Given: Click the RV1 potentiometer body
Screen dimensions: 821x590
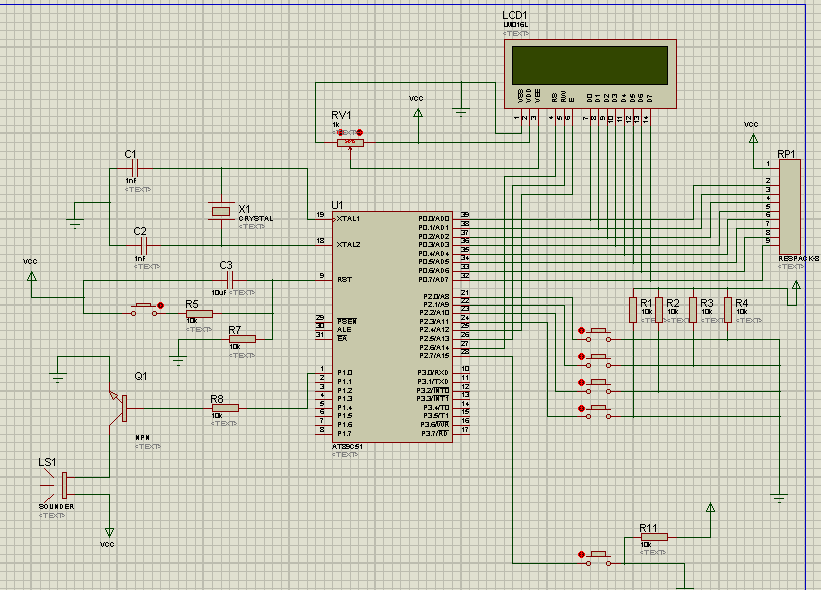Looking at the screenshot, I should [350, 142].
